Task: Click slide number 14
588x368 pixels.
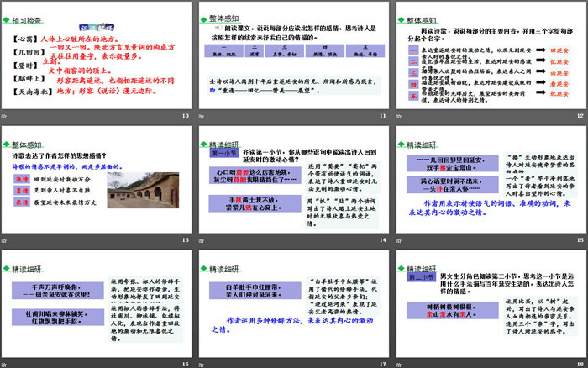Action: (382, 240)
